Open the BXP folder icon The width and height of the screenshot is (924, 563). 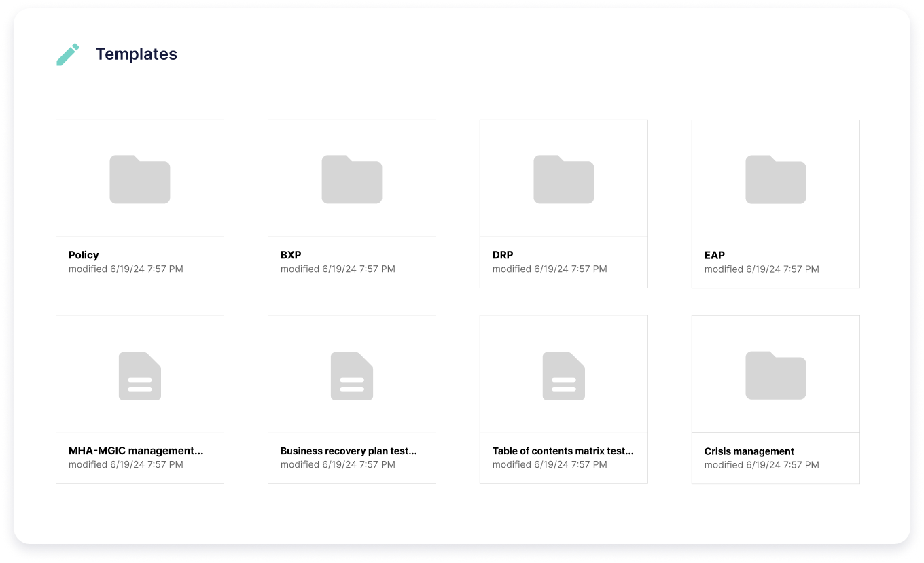352,180
